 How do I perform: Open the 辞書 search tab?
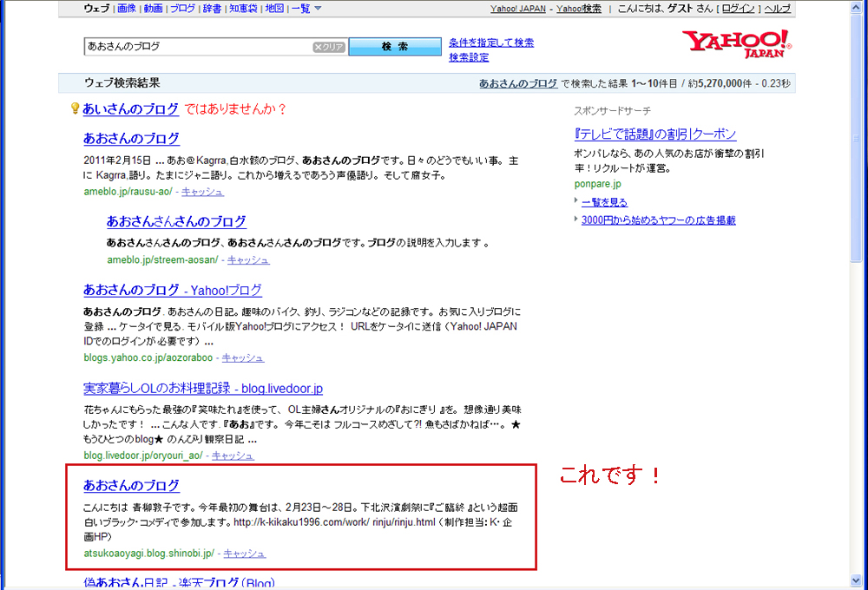click(212, 9)
